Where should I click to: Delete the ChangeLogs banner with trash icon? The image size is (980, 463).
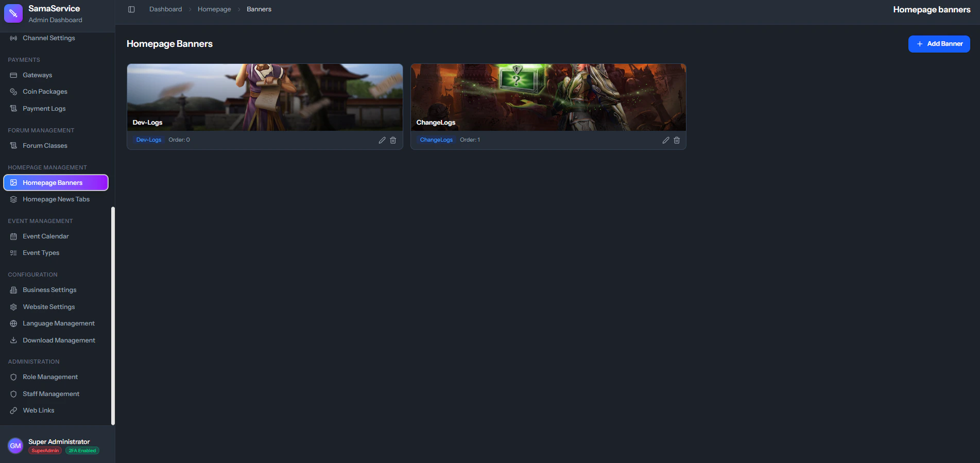677,140
